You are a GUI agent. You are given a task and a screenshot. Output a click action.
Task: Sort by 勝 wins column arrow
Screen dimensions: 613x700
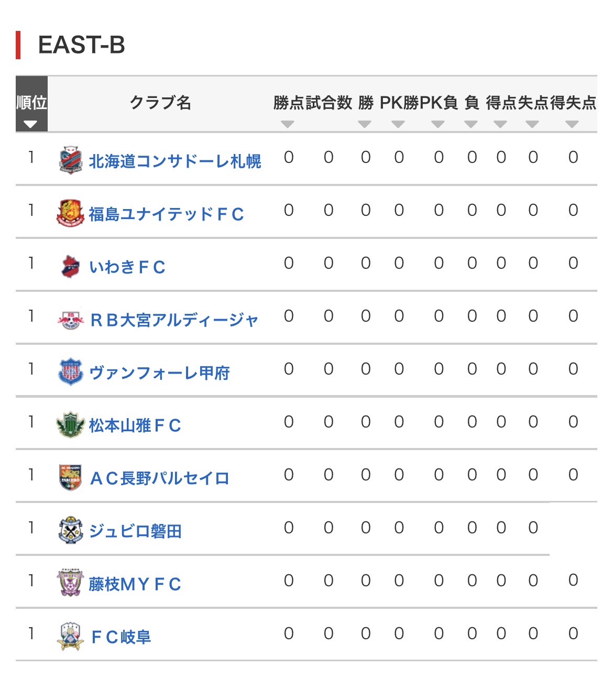tap(365, 124)
